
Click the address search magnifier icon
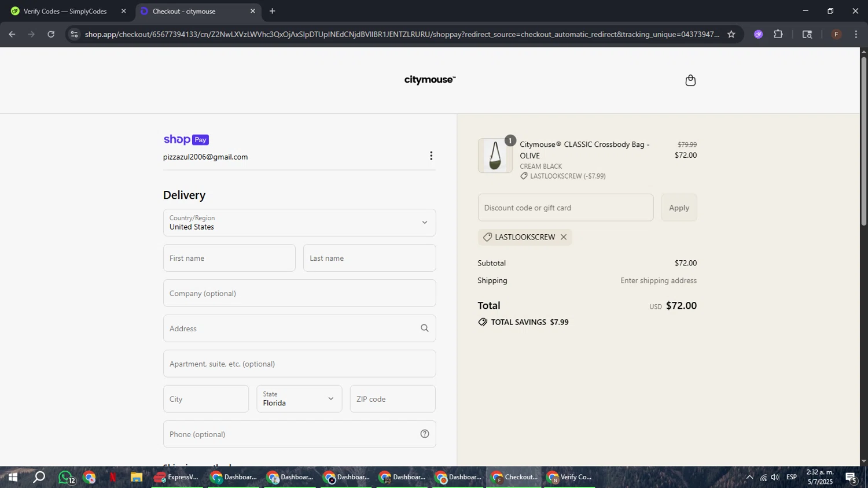(425, 328)
